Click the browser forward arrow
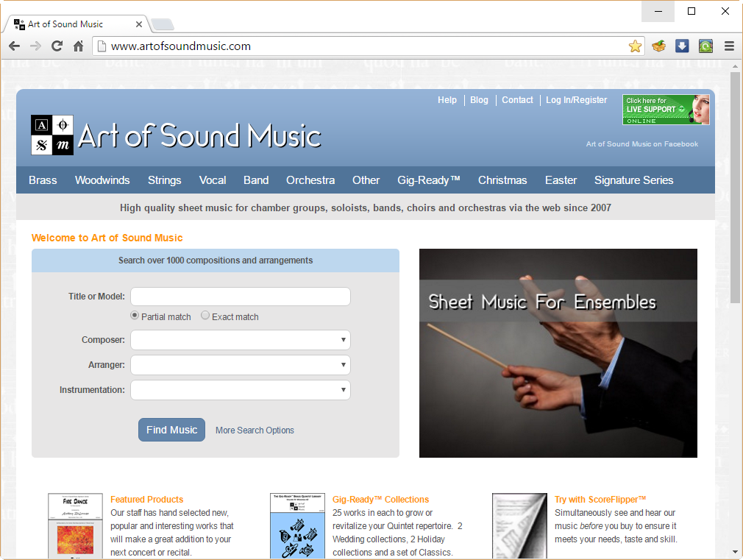This screenshot has width=743, height=560. click(x=35, y=46)
